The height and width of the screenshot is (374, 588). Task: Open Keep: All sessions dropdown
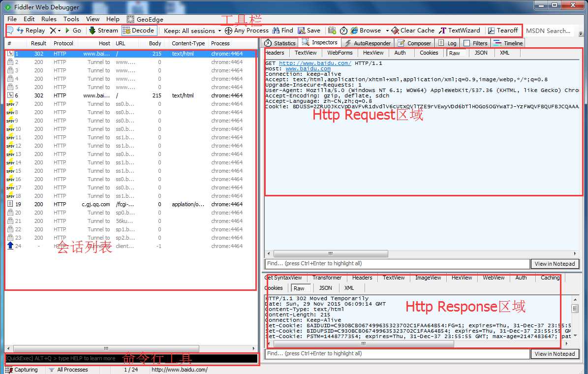[x=192, y=31]
